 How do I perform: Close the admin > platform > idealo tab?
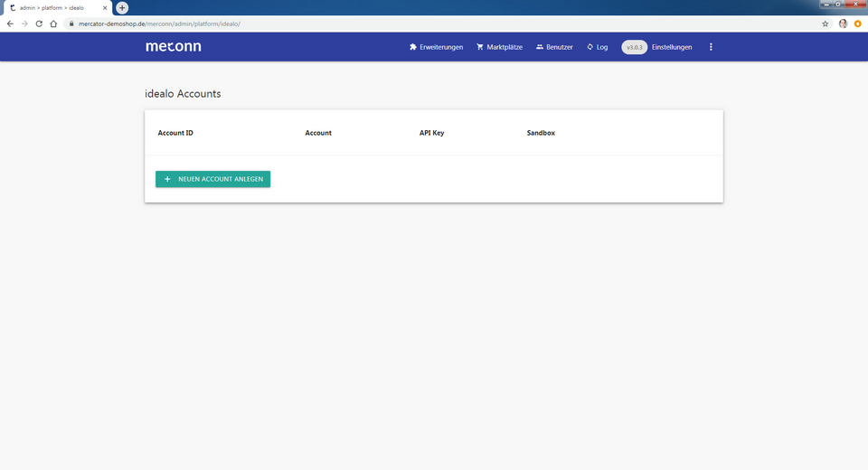tap(105, 8)
